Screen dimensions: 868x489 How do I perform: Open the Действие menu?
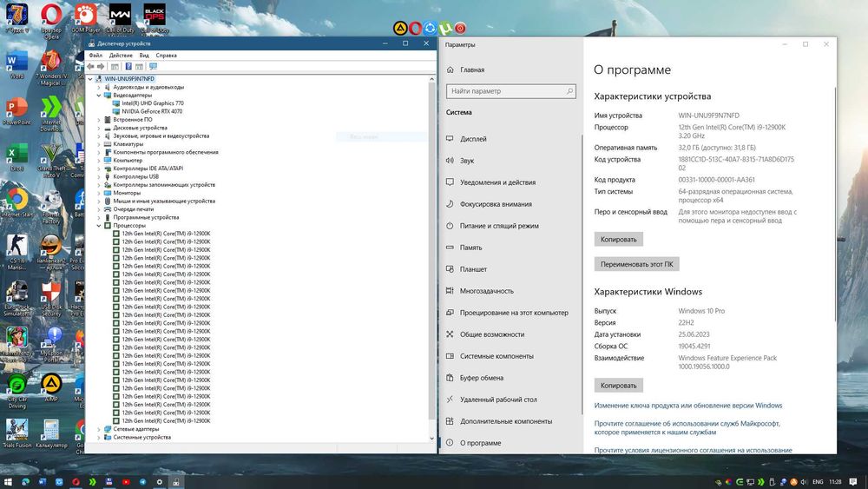[121, 55]
